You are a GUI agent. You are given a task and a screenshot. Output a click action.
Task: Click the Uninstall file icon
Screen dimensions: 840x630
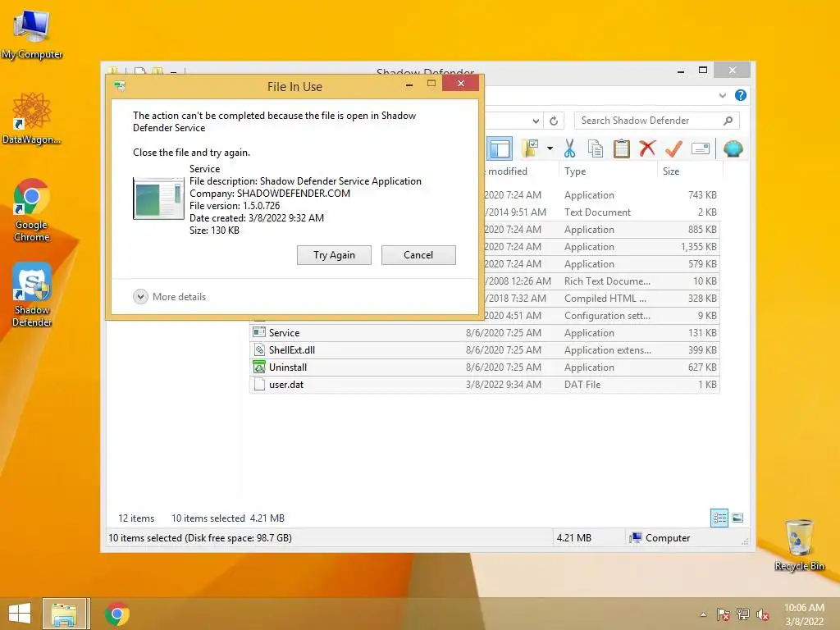click(259, 367)
